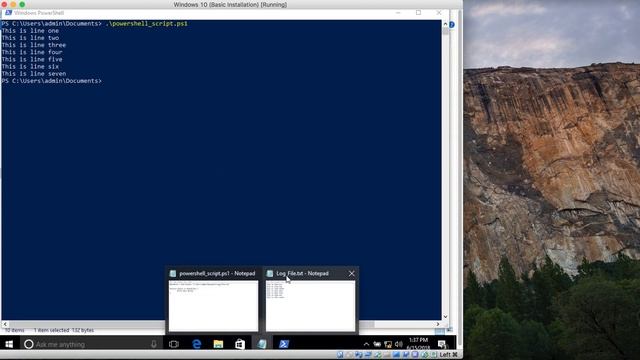Open the Log File.txt Notepad thumbnail

pyautogui.click(x=310, y=306)
